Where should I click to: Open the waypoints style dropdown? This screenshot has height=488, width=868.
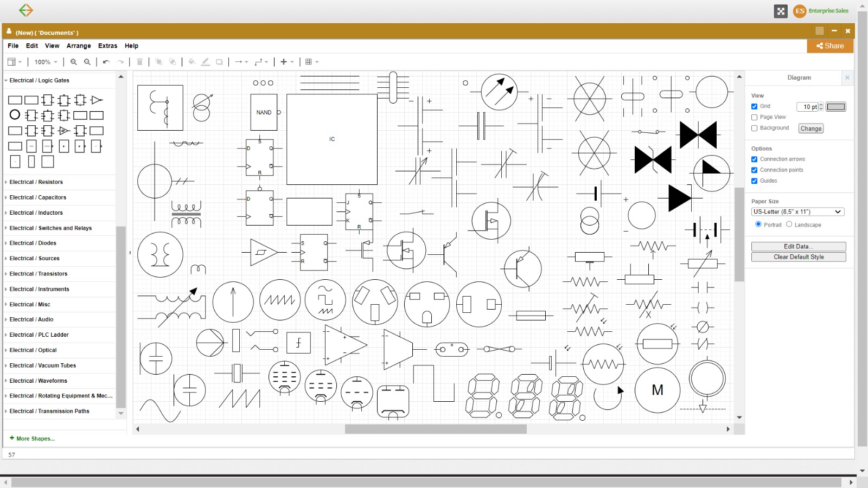[x=261, y=62]
